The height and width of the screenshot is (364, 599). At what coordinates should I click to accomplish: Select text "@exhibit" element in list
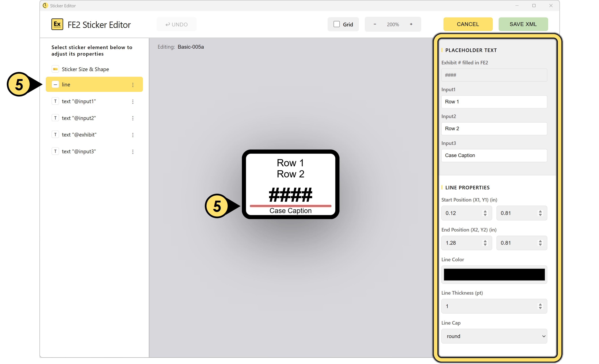point(79,135)
